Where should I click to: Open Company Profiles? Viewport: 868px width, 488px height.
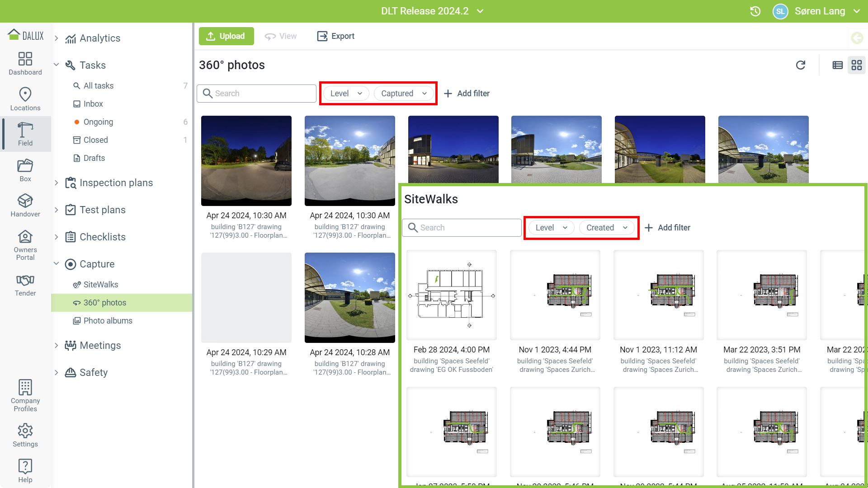25,396
